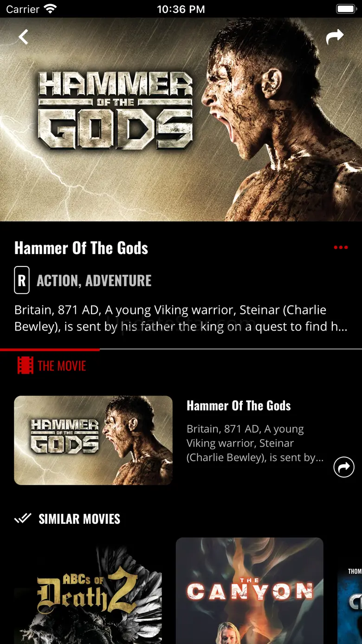Screen dimensions: 362x644
Task: Tap share arrow on hero banner
Action: [335, 37]
